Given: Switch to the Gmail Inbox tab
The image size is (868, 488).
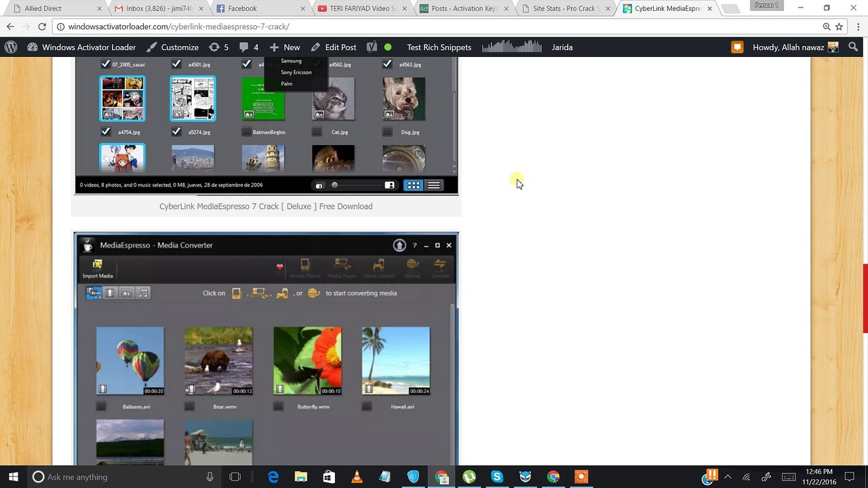Looking at the screenshot, I should click(157, 8).
